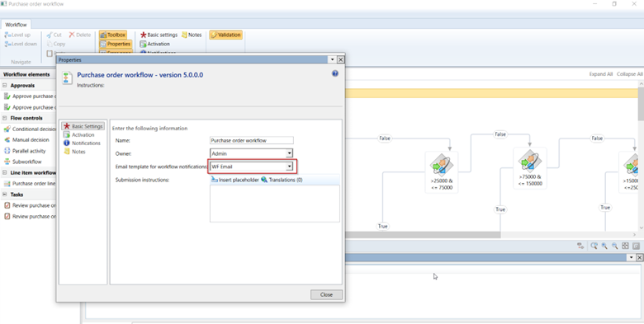
Task: Click the zoom out magnifier icon
Action: [615, 246]
